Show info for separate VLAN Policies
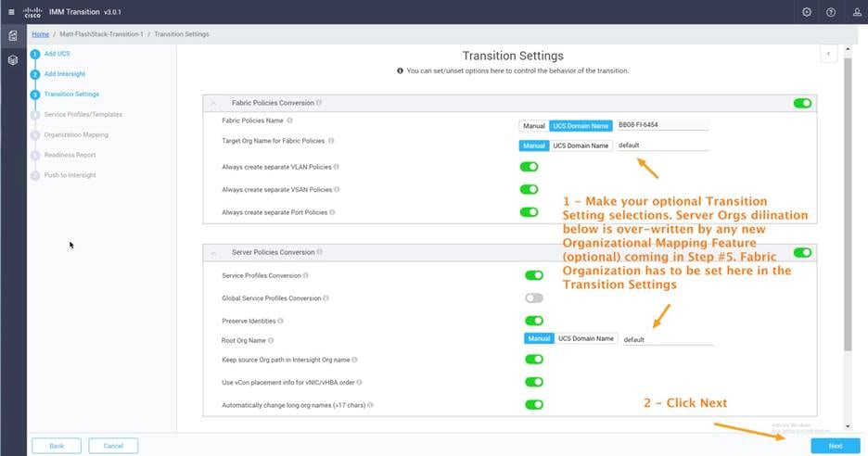 pyautogui.click(x=337, y=167)
